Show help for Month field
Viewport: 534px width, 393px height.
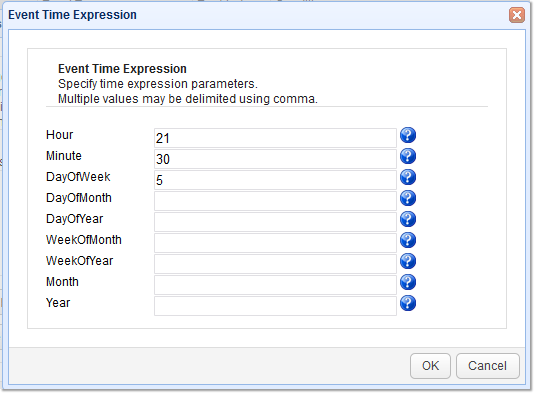coord(408,282)
